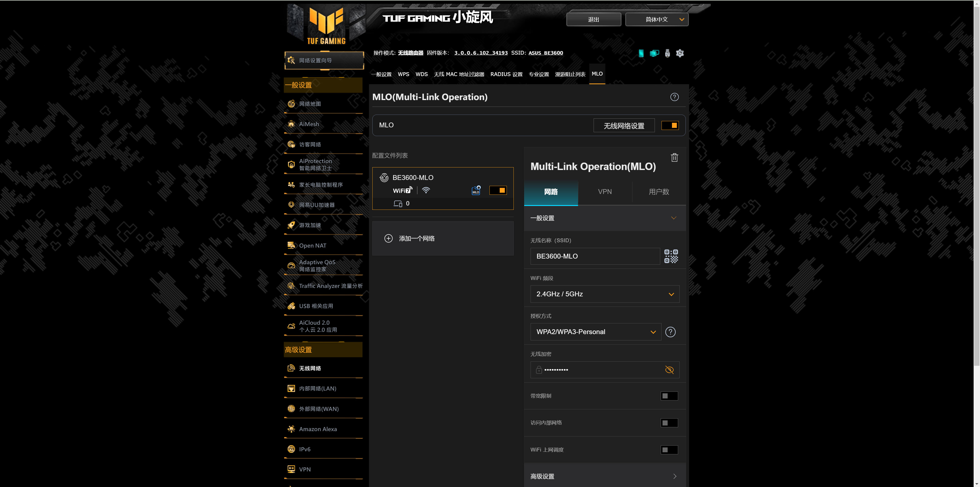Open the 漫游阻止列表 tab
The width and height of the screenshot is (980, 487).
(570, 74)
